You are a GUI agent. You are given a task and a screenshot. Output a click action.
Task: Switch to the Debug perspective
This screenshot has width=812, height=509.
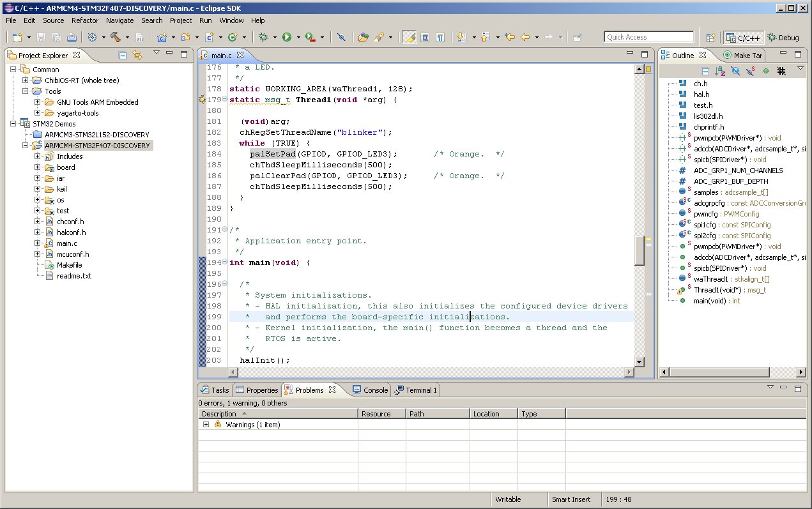(783, 38)
